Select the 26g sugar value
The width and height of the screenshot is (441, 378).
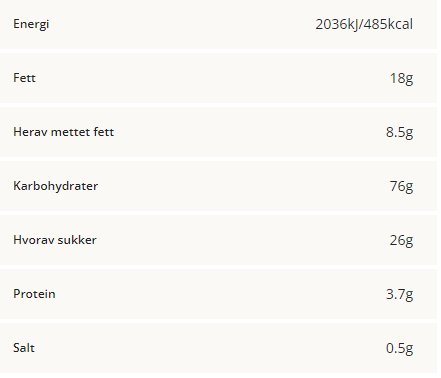tap(401, 240)
